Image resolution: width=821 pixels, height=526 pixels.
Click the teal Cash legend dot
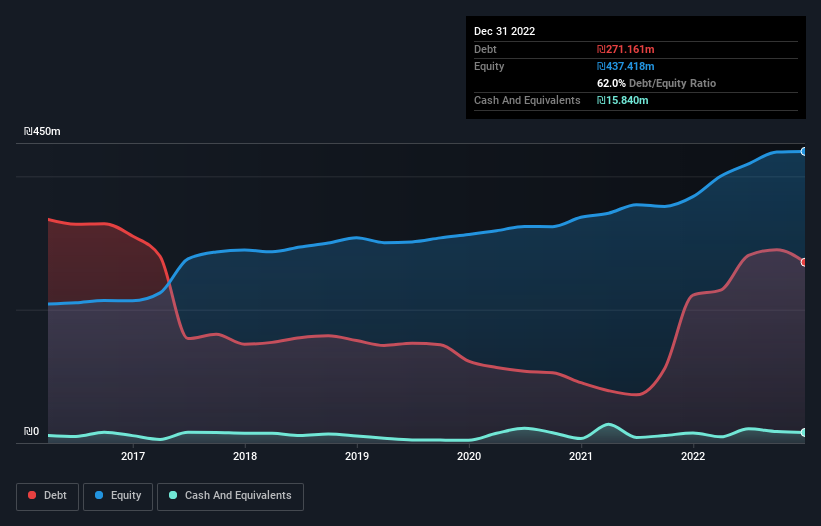[173, 495]
